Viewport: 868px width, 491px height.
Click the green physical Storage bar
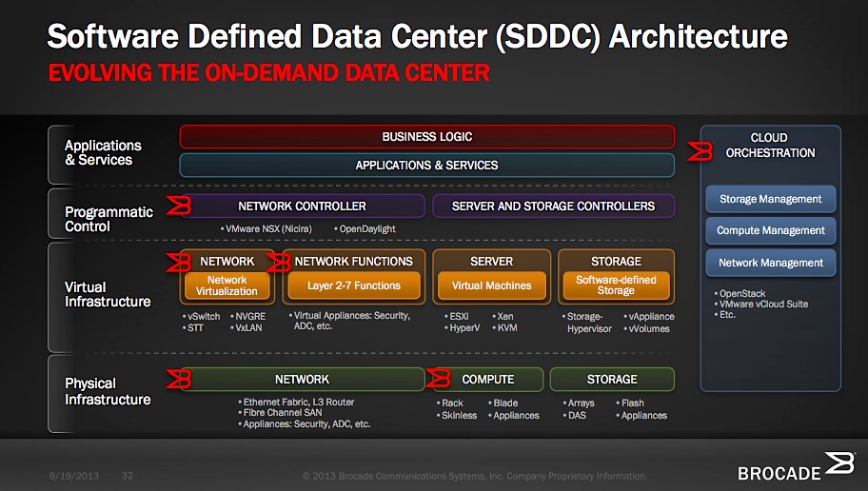612,380
